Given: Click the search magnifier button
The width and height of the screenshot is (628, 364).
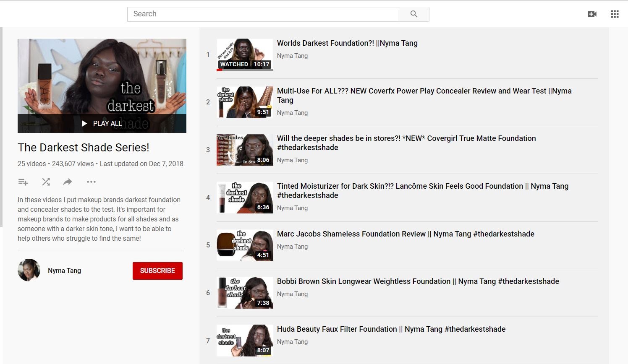Looking at the screenshot, I should coord(413,14).
